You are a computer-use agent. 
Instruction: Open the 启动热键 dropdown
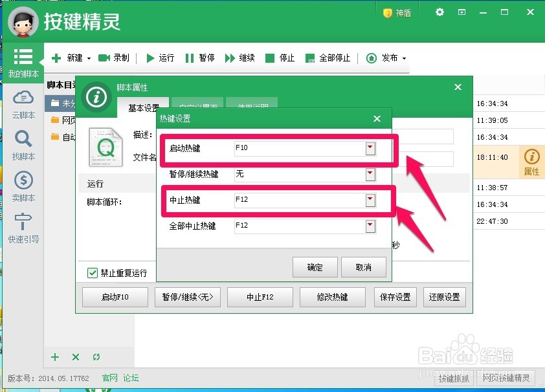370,148
